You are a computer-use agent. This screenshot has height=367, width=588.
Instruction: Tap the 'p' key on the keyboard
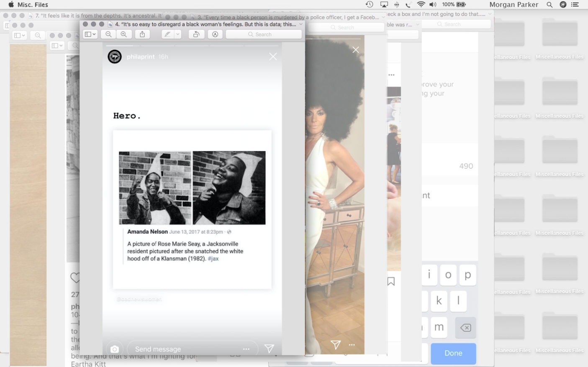pyautogui.click(x=468, y=275)
